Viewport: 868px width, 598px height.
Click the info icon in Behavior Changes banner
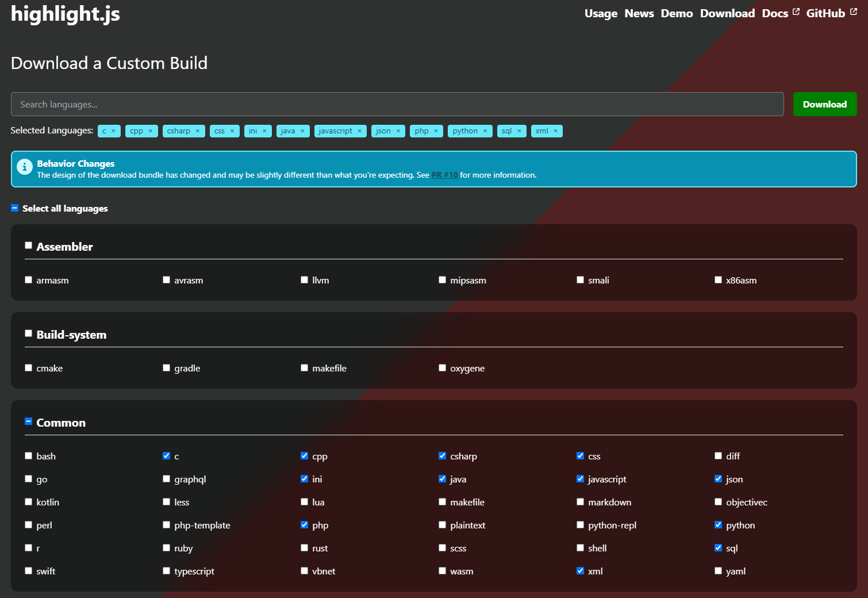[24, 167]
